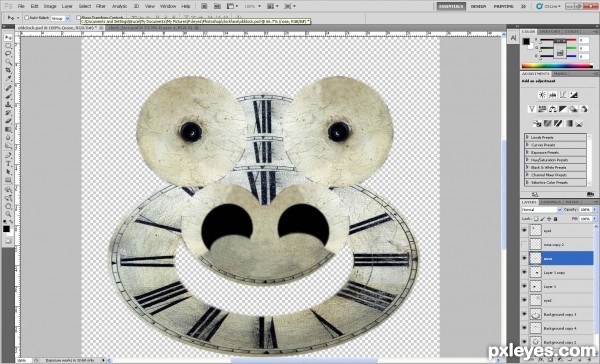Expand Curves Presets list

tap(527, 145)
